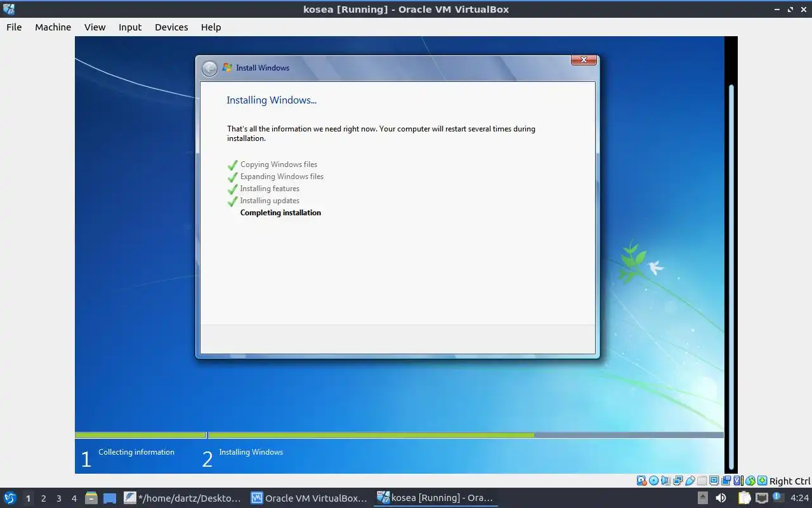Minimize the VirtualBox window
The width and height of the screenshot is (812, 508).
point(777,10)
